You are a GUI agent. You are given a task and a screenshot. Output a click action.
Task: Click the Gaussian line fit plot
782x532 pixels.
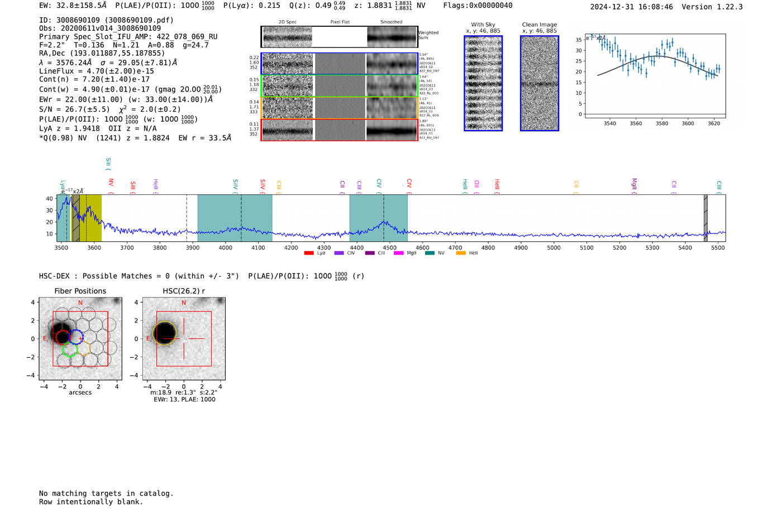(655, 76)
